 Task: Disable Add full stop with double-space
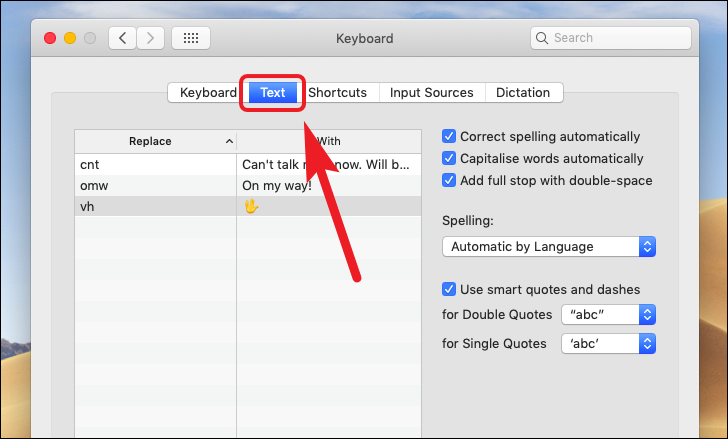449,180
